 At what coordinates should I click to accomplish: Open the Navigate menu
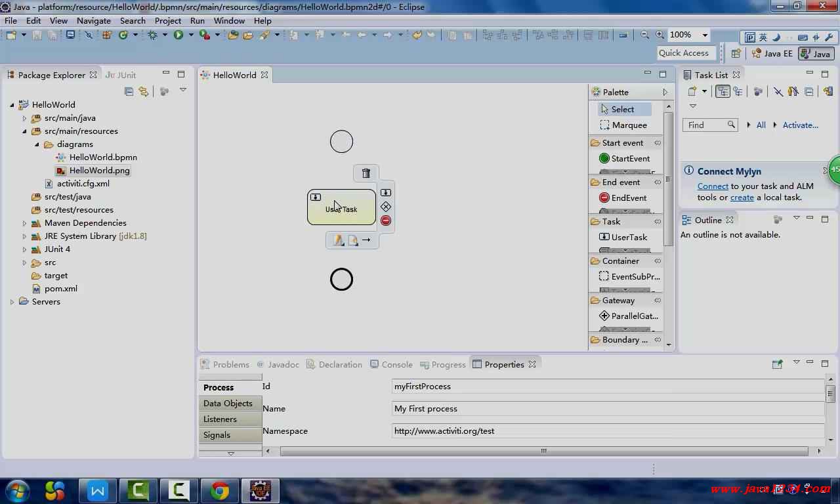click(x=94, y=20)
